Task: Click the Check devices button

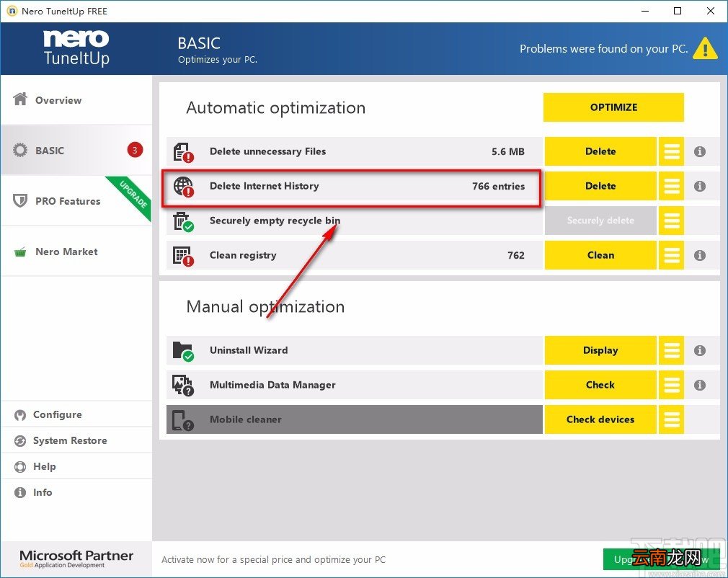Action: pos(600,419)
